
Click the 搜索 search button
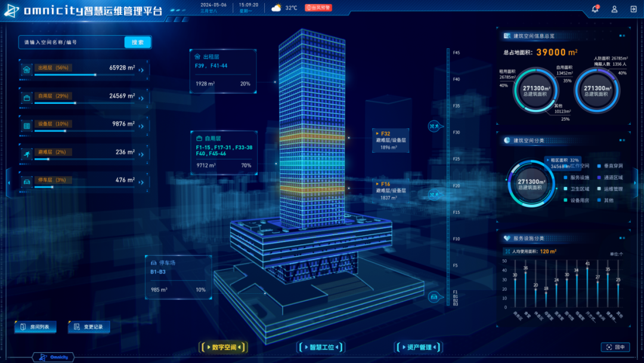point(138,42)
